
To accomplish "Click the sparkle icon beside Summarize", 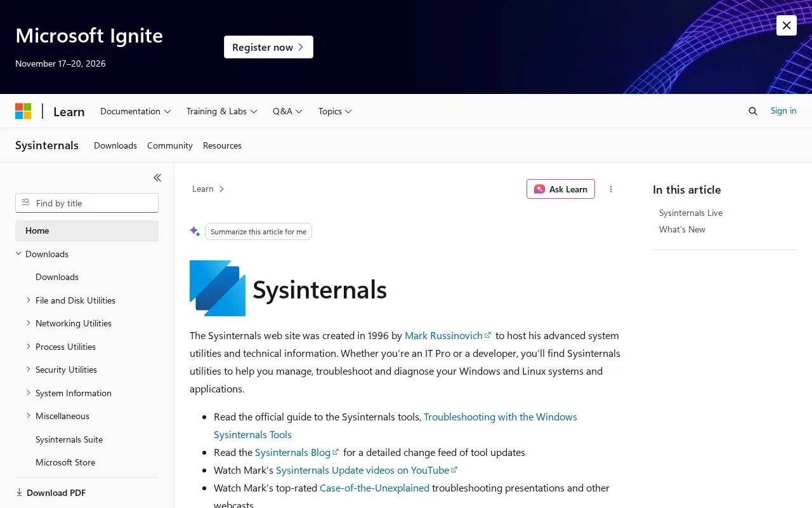I will tap(195, 231).
